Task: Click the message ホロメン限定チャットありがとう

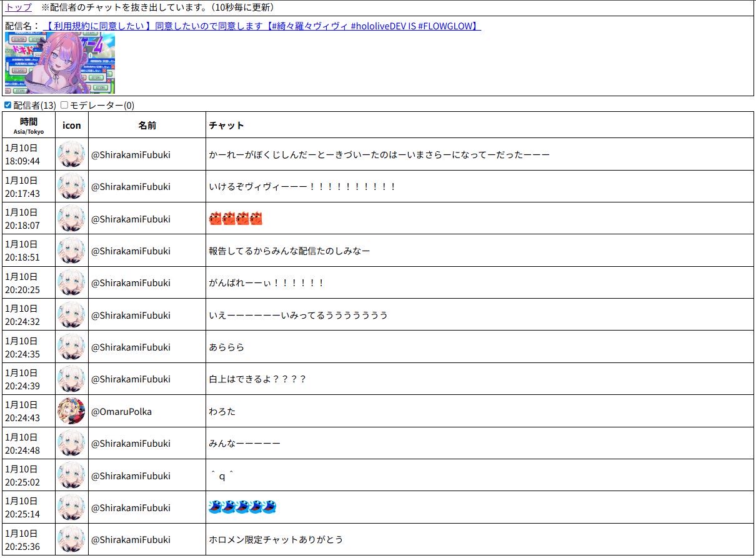Action: click(276, 539)
